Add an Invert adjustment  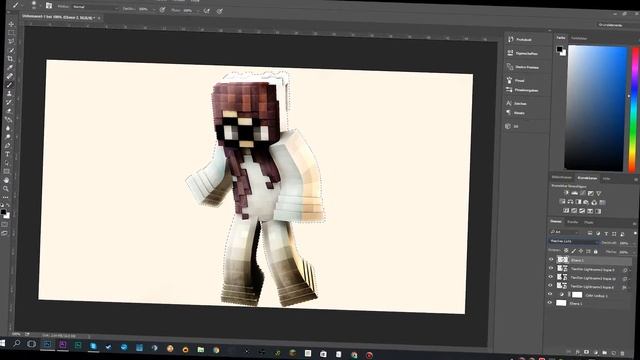(x=566, y=211)
